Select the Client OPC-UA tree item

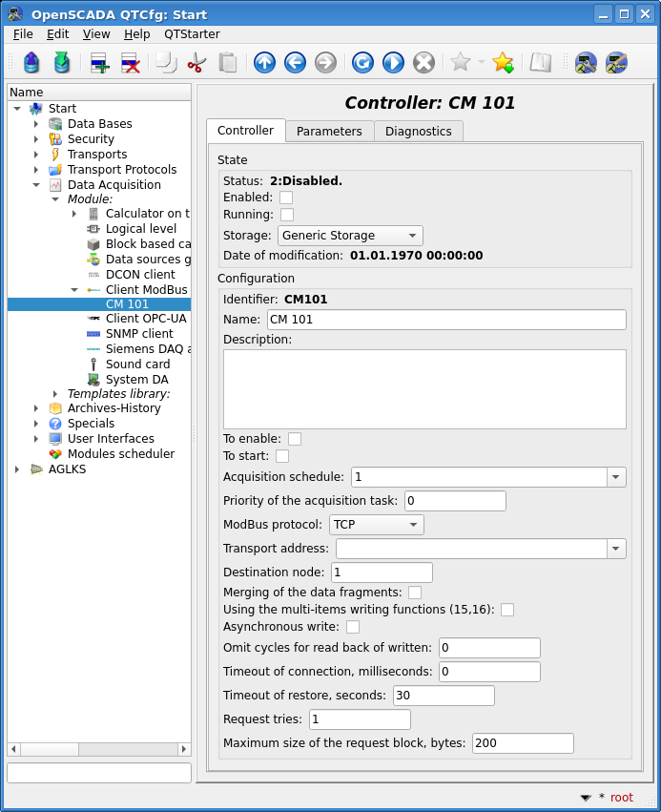(146, 319)
